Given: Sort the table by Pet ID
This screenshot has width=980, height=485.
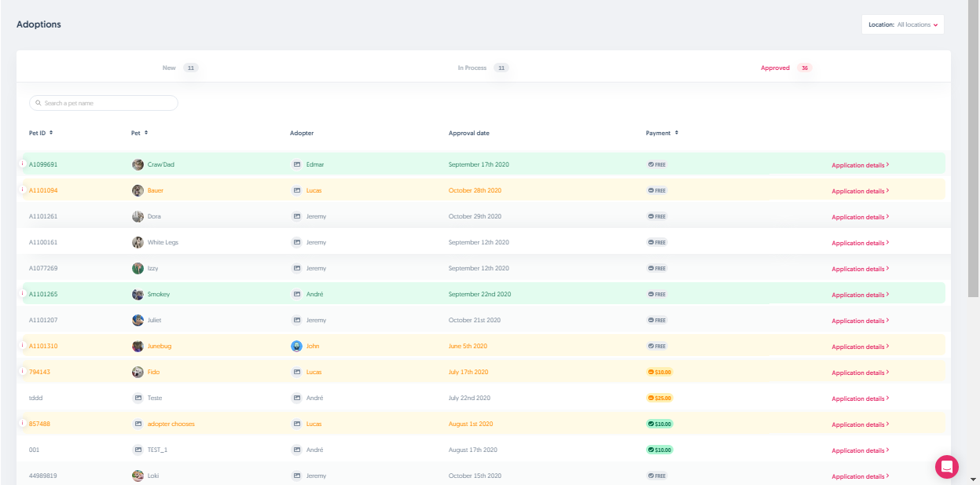Looking at the screenshot, I should pyautogui.click(x=41, y=133).
